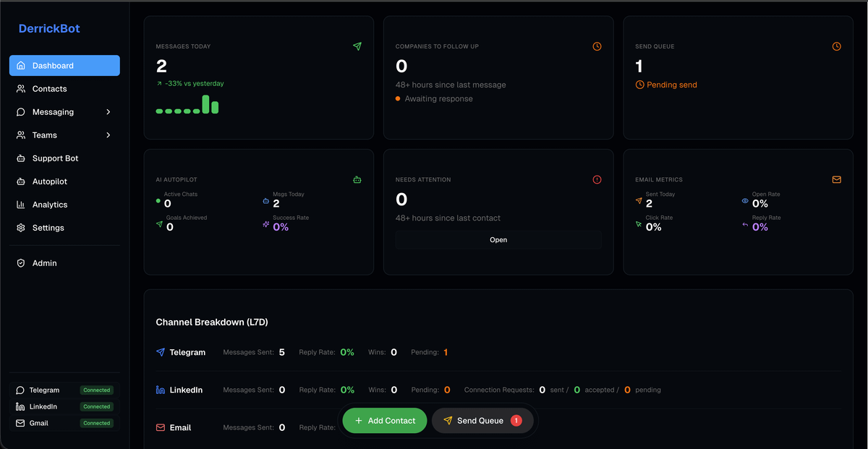Click the red badge on Send Queue button
Image resolution: width=868 pixels, height=449 pixels.
point(516,421)
